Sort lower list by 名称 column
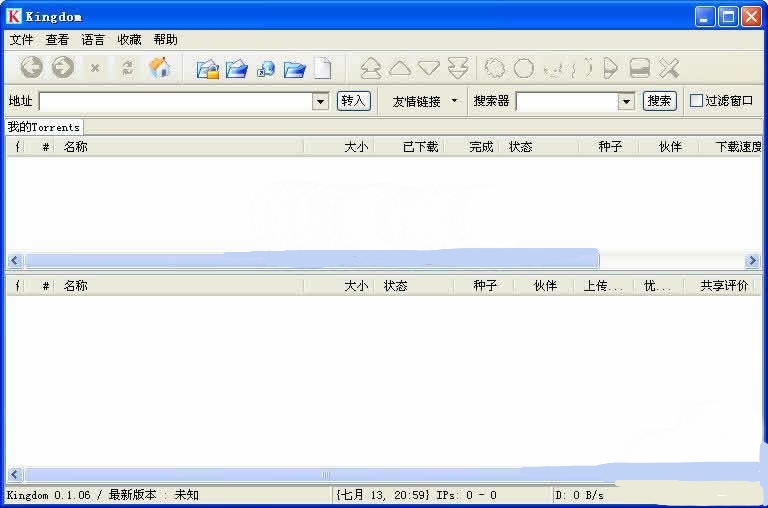The height and width of the screenshot is (508, 768). pyautogui.click(x=179, y=286)
